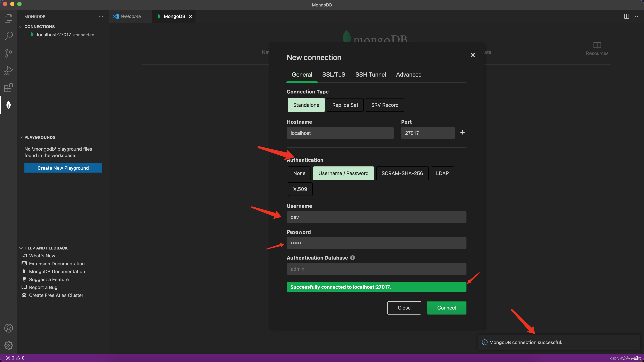Image resolution: width=644 pixels, height=362 pixels.
Task: Select None authentication
Action: (x=299, y=173)
